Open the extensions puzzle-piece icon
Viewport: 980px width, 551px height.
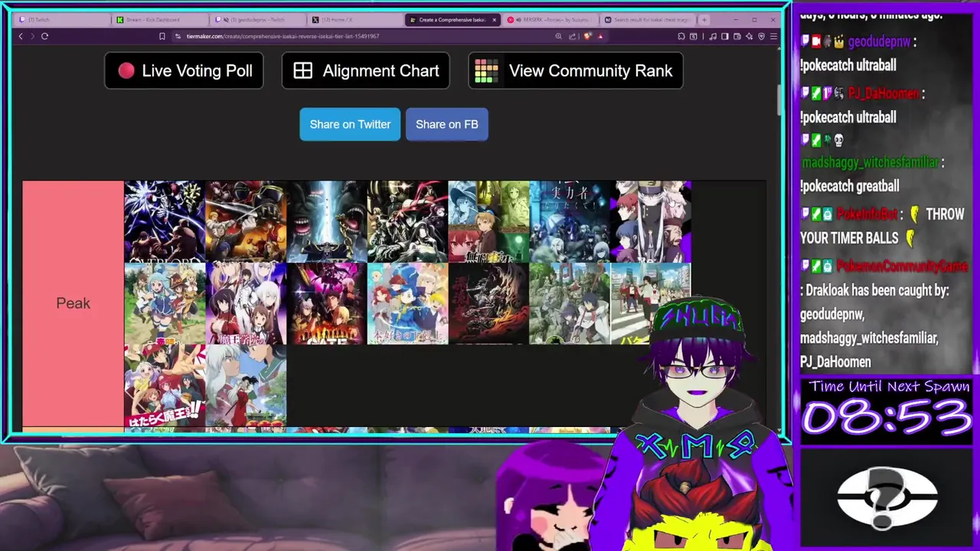[681, 36]
